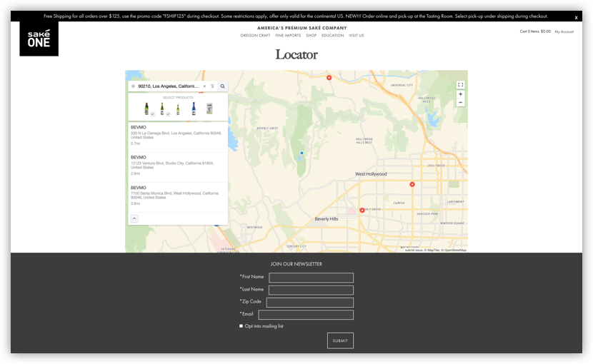The width and height of the screenshot is (593, 364).
Task: Open the MapTiler attribution link
Action: [x=432, y=251]
